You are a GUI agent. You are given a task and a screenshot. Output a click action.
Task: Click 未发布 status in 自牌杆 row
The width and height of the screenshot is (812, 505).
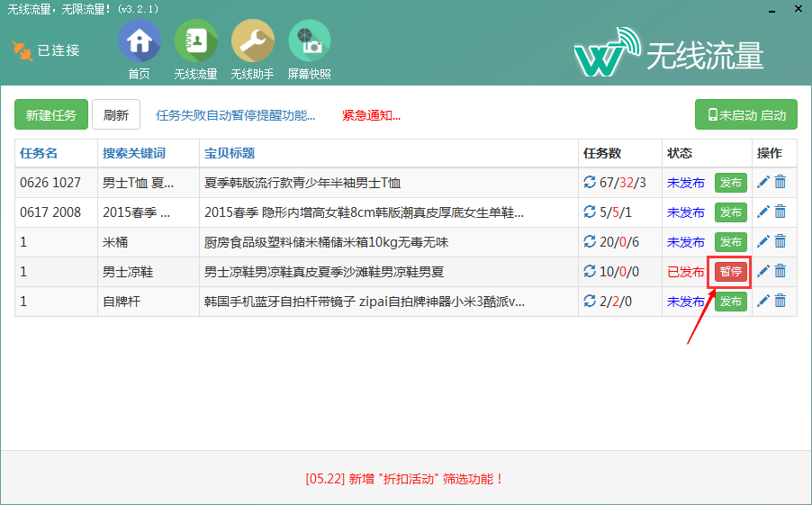pos(686,302)
